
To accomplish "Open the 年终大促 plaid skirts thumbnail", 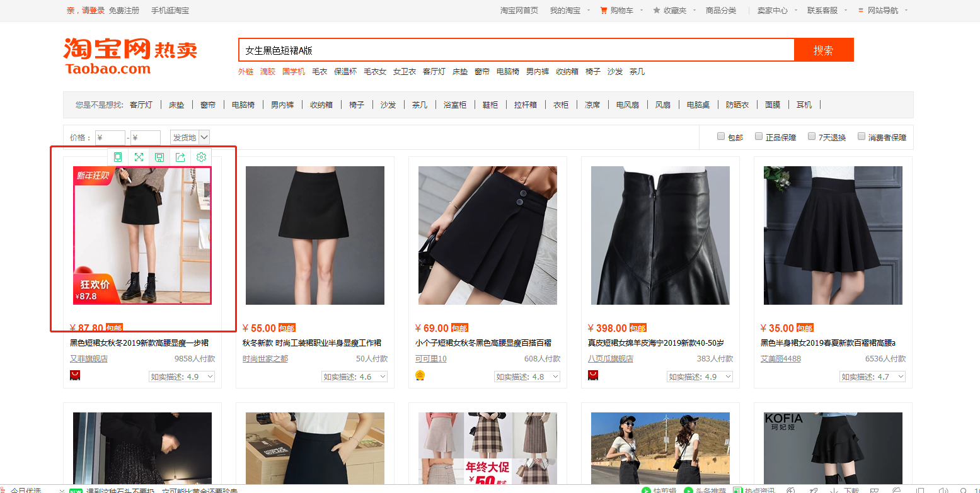I will coord(488,448).
